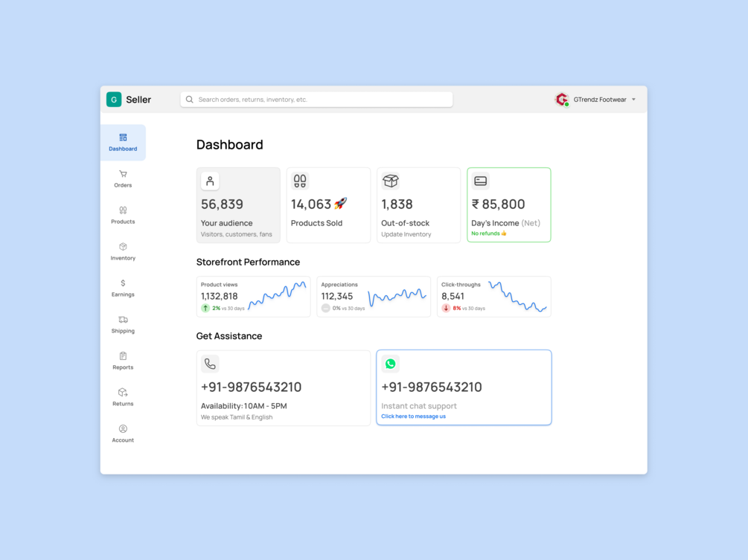The width and height of the screenshot is (748, 560).
Task: Click the 1,132,818 product views value
Action: point(219,297)
